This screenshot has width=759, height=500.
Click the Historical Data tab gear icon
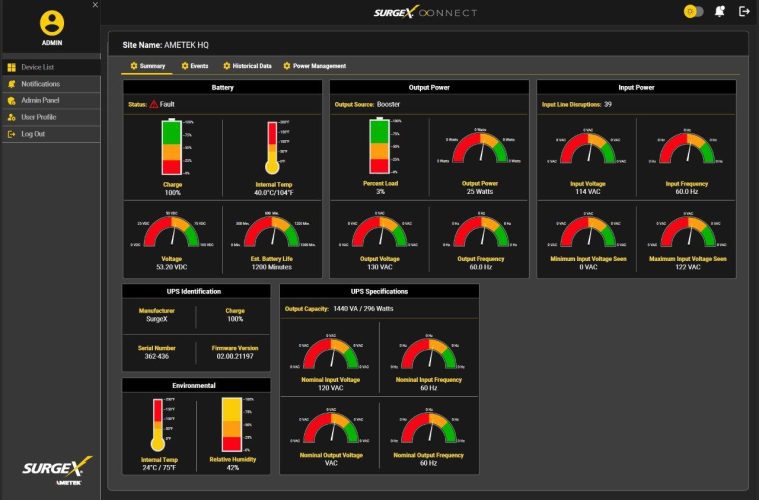(227, 66)
